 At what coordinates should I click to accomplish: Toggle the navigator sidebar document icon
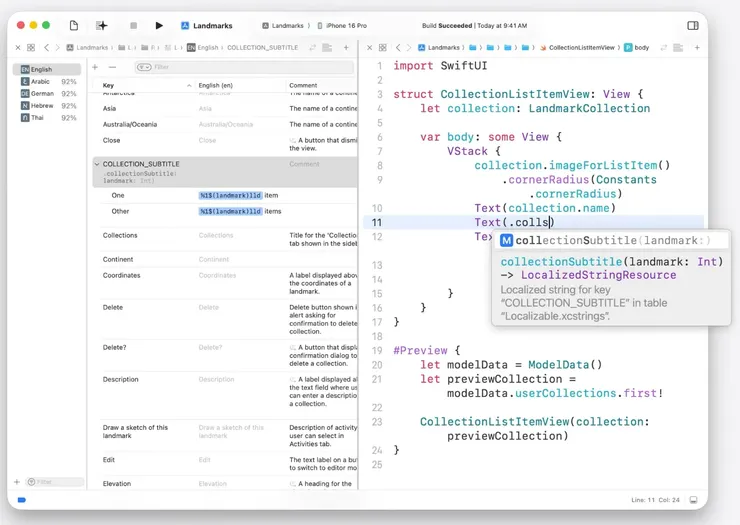pyautogui.click(x=74, y=25)
